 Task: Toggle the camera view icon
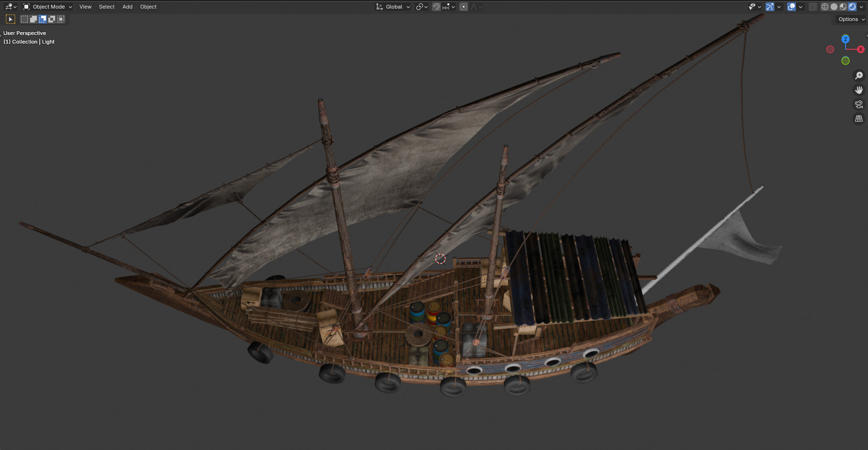click(x=859, y=104)
